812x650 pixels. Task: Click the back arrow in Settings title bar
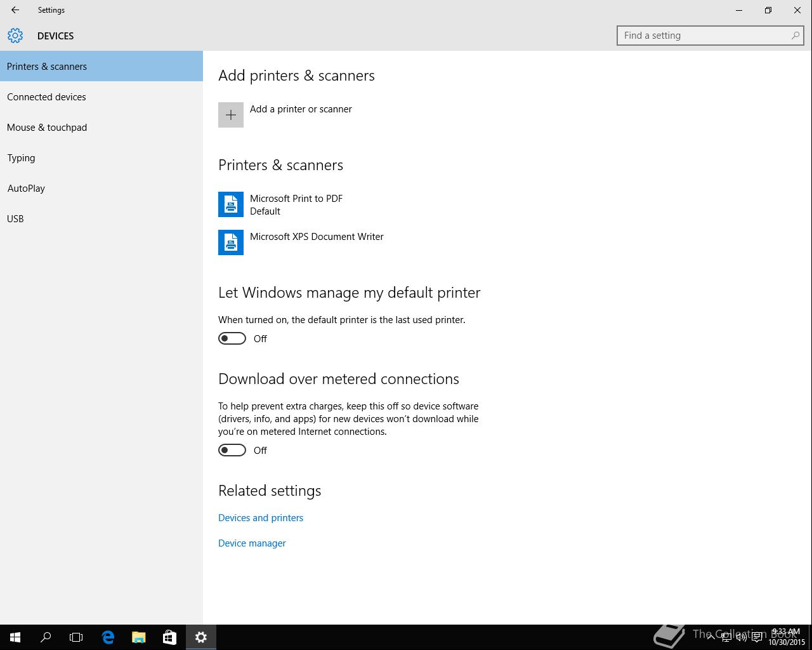[15, 10]
